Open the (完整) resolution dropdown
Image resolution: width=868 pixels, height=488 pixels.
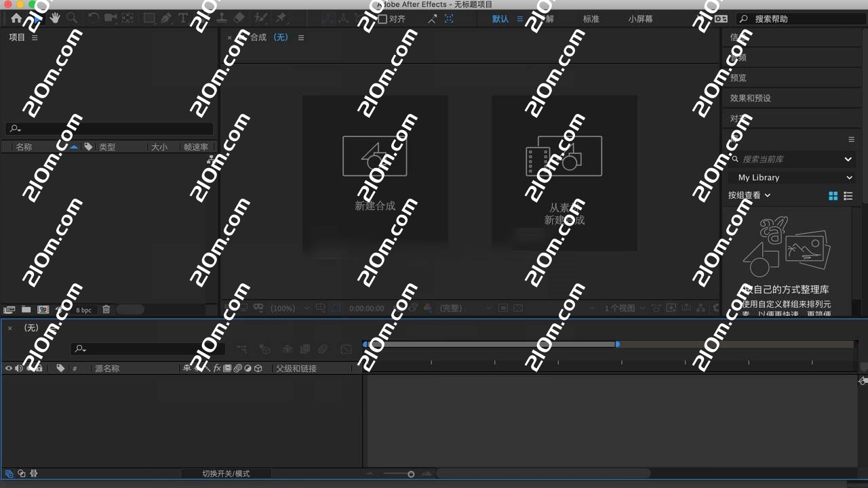465,308
